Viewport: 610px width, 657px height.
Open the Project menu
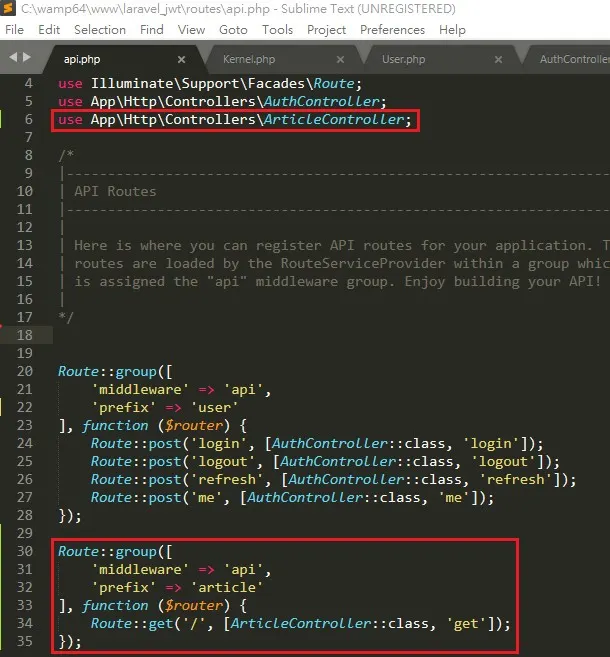tap(326, 30)
